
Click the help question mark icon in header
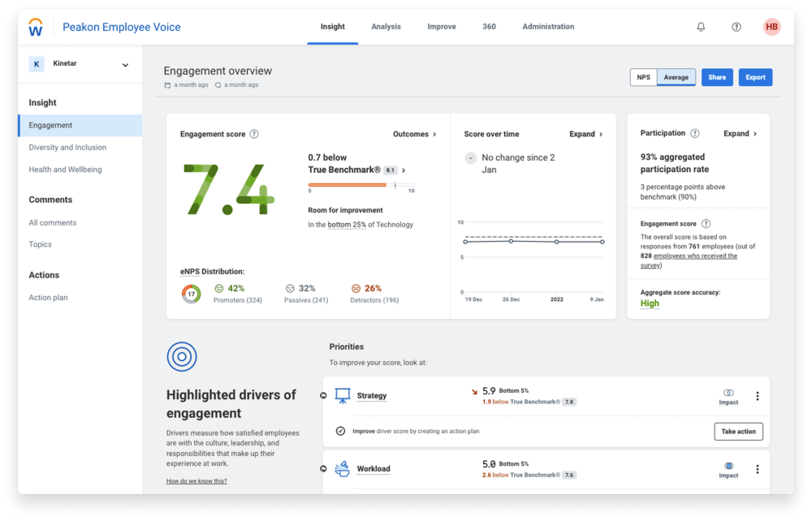click(x=736, y=27)
